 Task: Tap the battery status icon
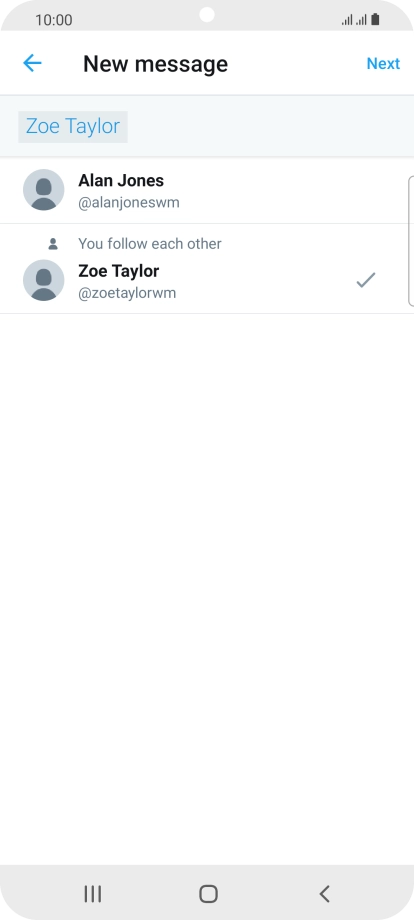pyautogui.click(x=375, y=19)
